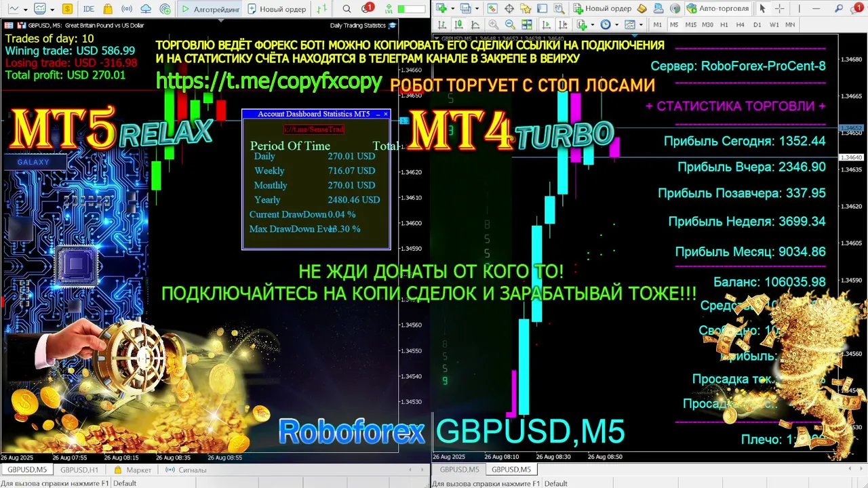This screenshot has width=868, height=488.
Task: Switch to GBPUSD,H1 chart tab in MT5
Action: tap(79, 470)
